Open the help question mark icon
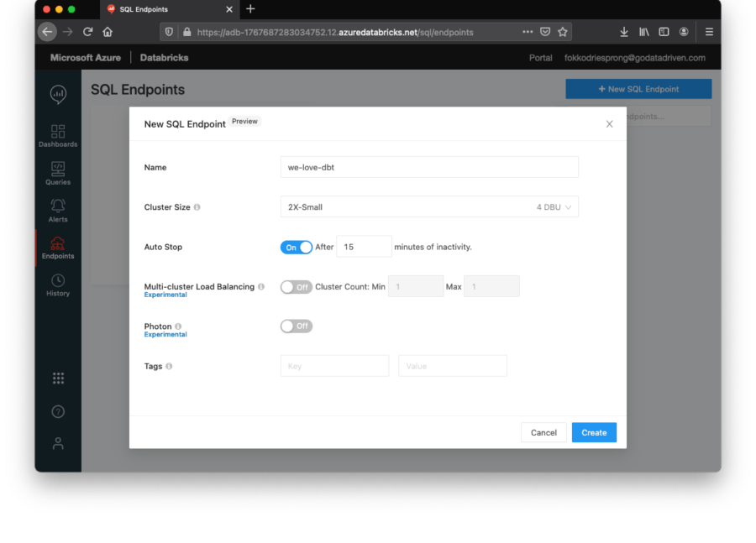756x543 pixels. (x=58, y=411)
